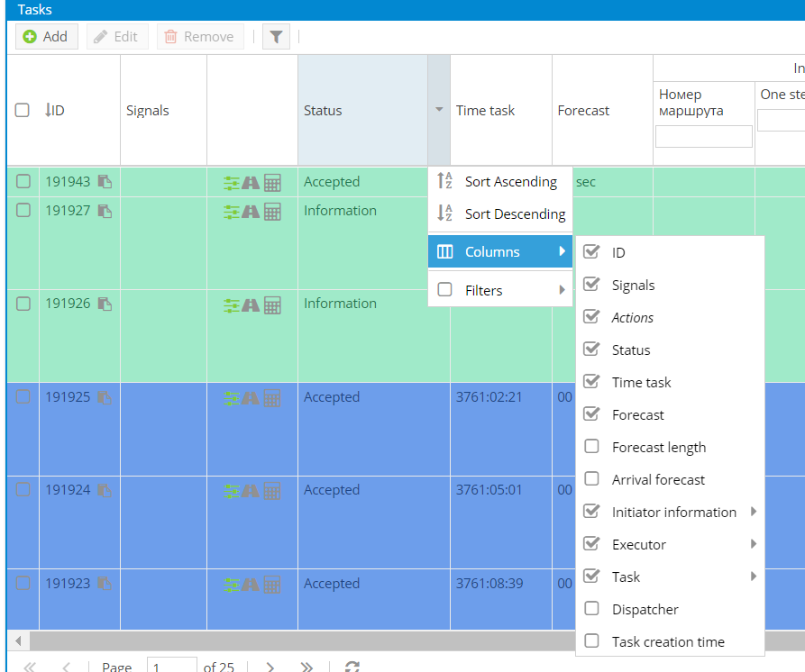Click the copy icon next to ID 191943
Image resolution: width=805 pixels, height=672 pixels.
[105, 182]
